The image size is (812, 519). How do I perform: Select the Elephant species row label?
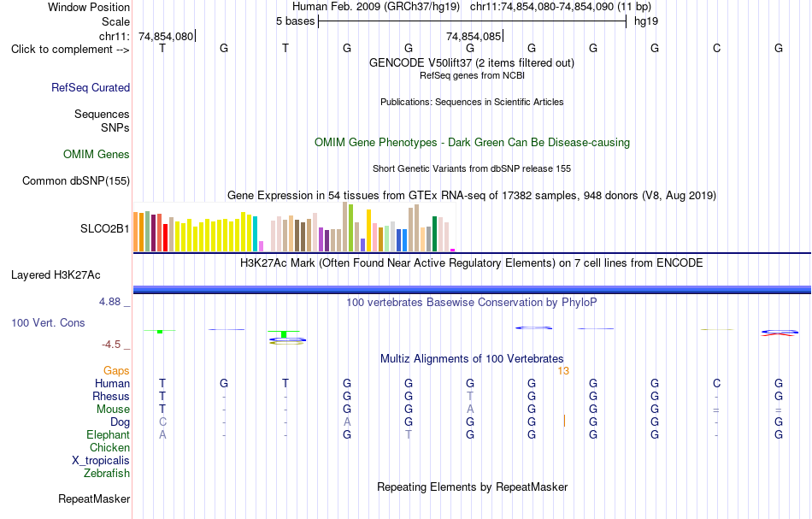tap(109, 434)
